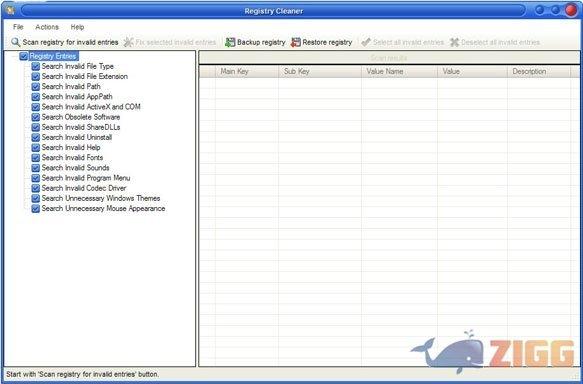
Task: Toggle Search Obsolete Software checkbox
Action: [x=36, y=117]
